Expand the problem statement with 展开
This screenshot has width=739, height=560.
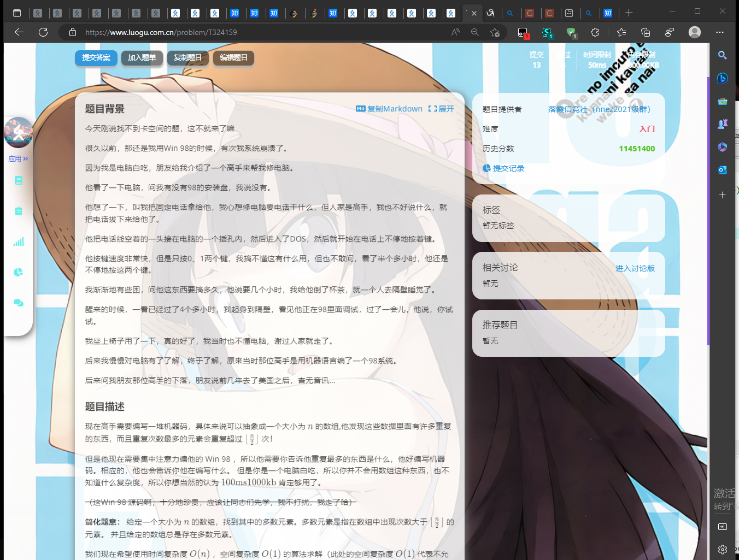coord(441,109)
